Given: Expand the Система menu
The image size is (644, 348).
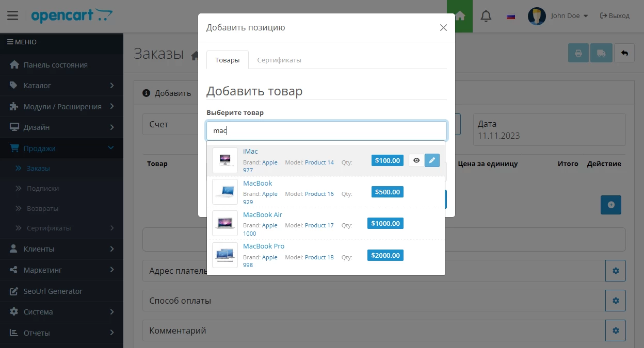Looking at the screenshot, I should [61, 312].
